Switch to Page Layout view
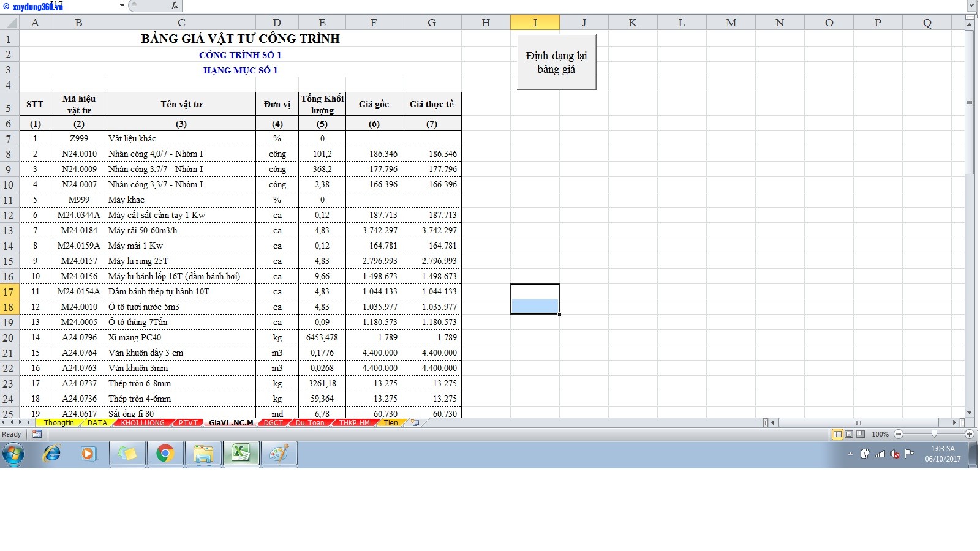This screenshot has height=551, width=980. point(849,434)
